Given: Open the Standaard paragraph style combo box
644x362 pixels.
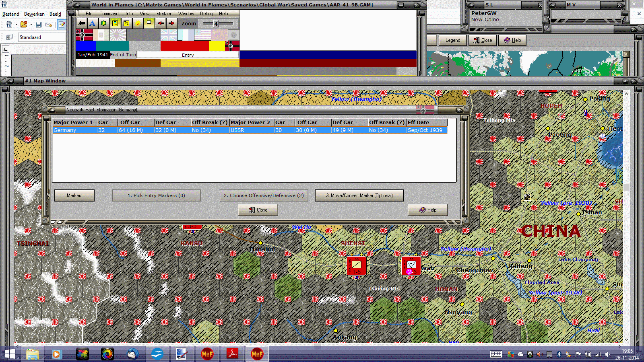Looking at the screenshot, I should [x=42, y=37].
